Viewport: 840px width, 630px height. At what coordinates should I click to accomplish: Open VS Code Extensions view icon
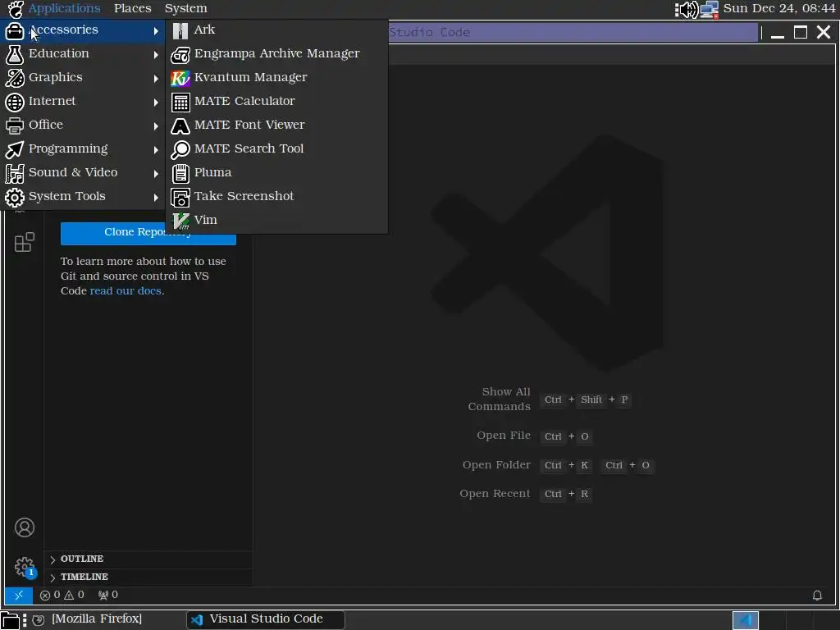(24, 242)
